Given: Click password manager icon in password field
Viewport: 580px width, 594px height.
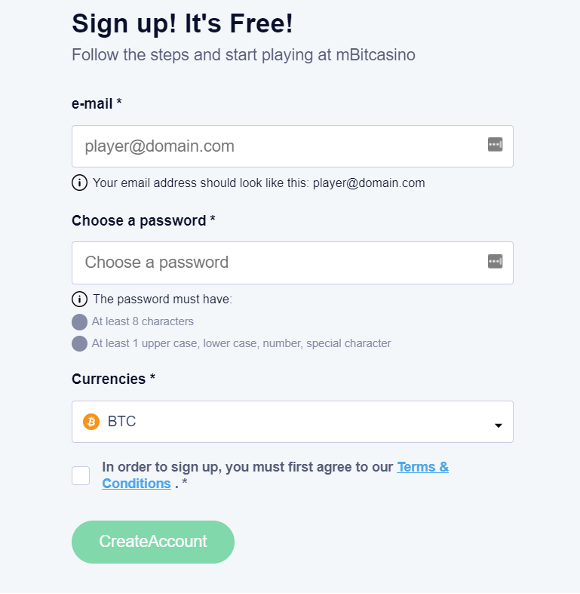Looking at the screenshot, I should (495, 261).
